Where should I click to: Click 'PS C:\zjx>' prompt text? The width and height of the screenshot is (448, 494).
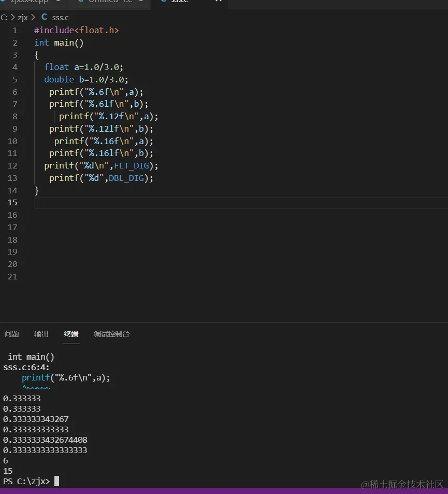pos(26,482)
